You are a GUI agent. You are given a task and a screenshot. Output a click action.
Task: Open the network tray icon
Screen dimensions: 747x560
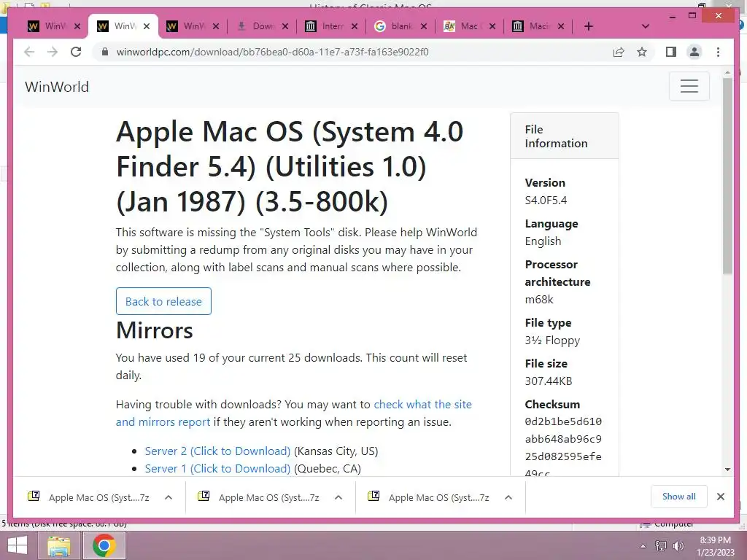(x=660, y=546)
